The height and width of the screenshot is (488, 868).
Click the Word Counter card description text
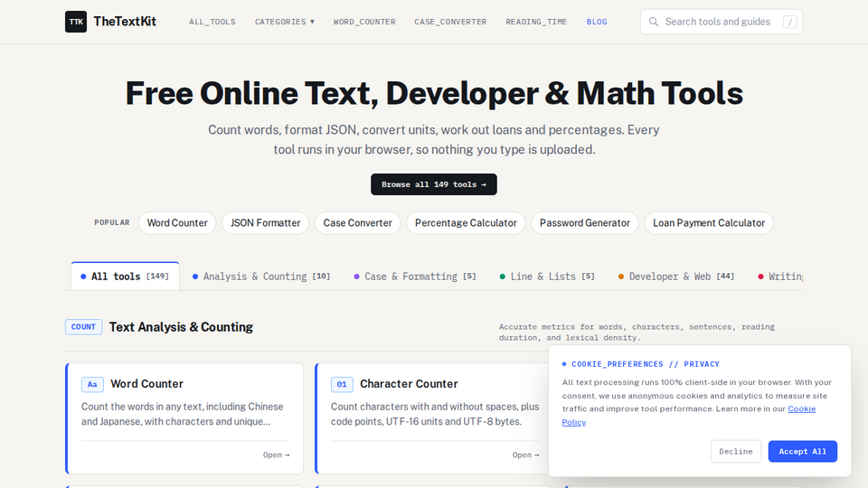pos(183,414)
